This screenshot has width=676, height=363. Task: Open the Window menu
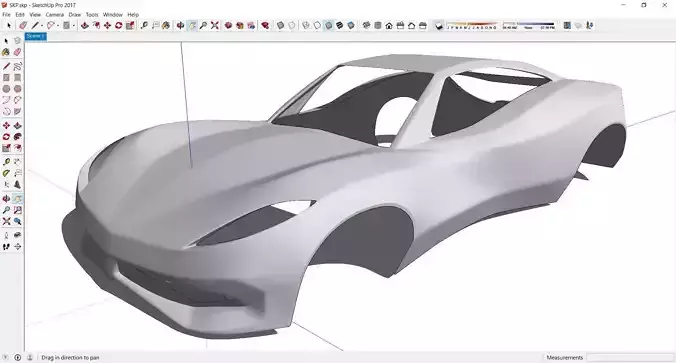pos(113,15)
